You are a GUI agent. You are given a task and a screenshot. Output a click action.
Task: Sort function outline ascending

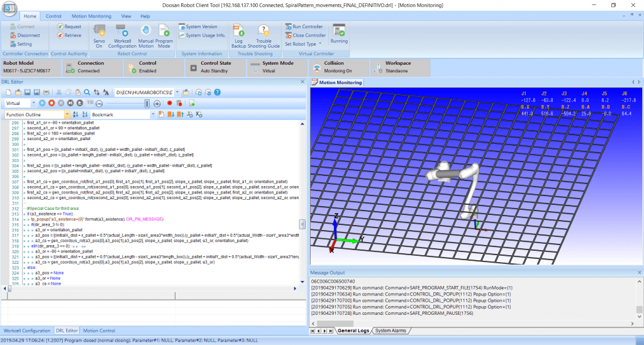[x=75, y=114]
